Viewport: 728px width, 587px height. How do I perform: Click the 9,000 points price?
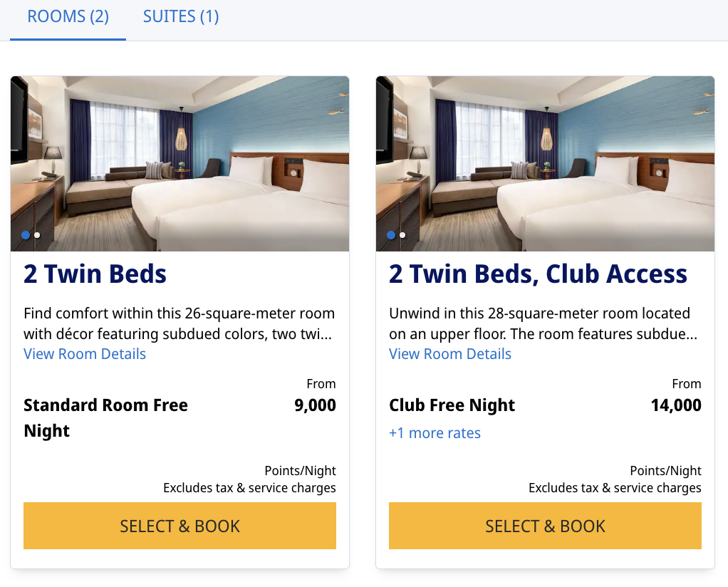315,405
